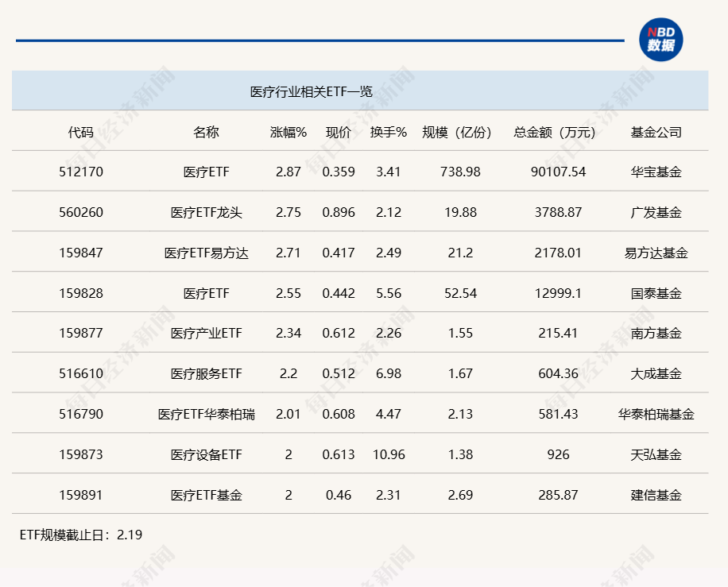This screenshot has height=587, width=728.
Task: Click gain value 2.87
Action: point(288,172)
